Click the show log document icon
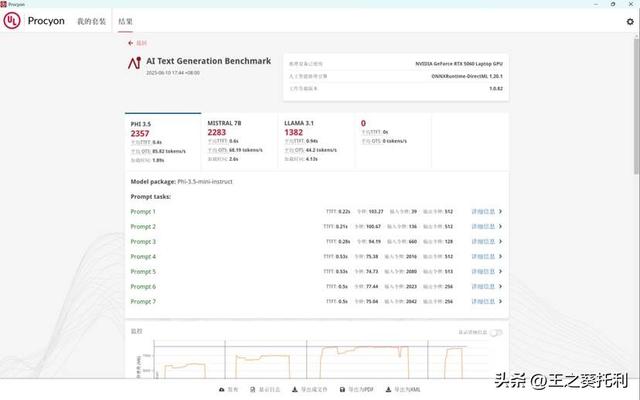This screenshot has height=400, width=640. (x=253, y=390)
